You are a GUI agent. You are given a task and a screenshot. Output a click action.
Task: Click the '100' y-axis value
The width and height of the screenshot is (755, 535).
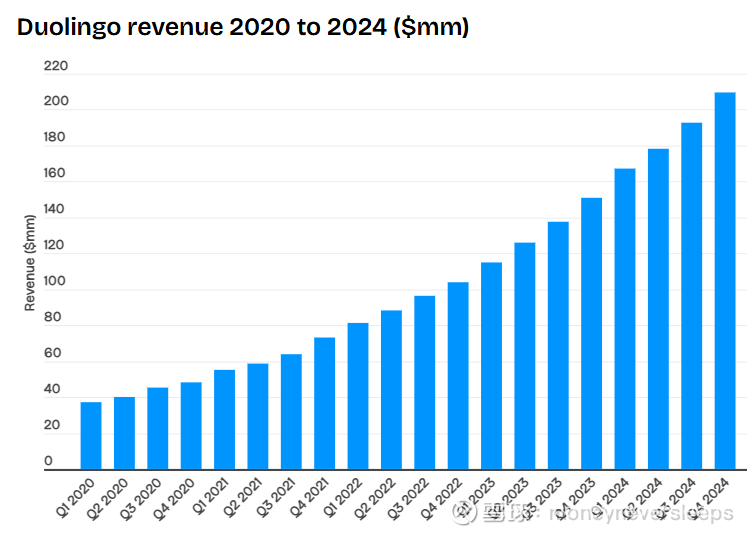click(x=54, y=281)
